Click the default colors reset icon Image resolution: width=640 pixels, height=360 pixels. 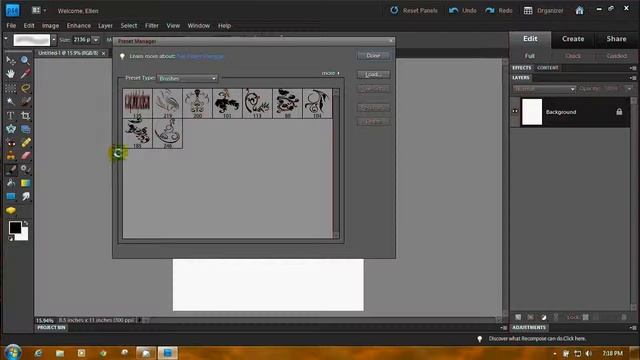point(11,239)
